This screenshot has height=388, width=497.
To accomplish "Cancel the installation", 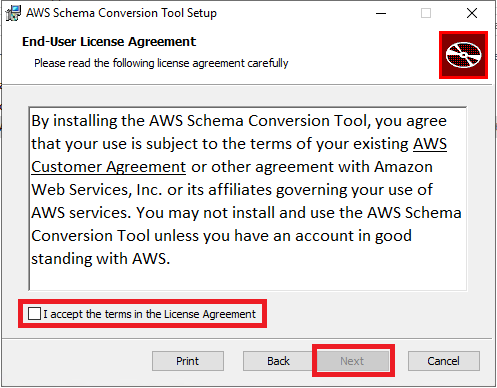I will pos(444,361).
